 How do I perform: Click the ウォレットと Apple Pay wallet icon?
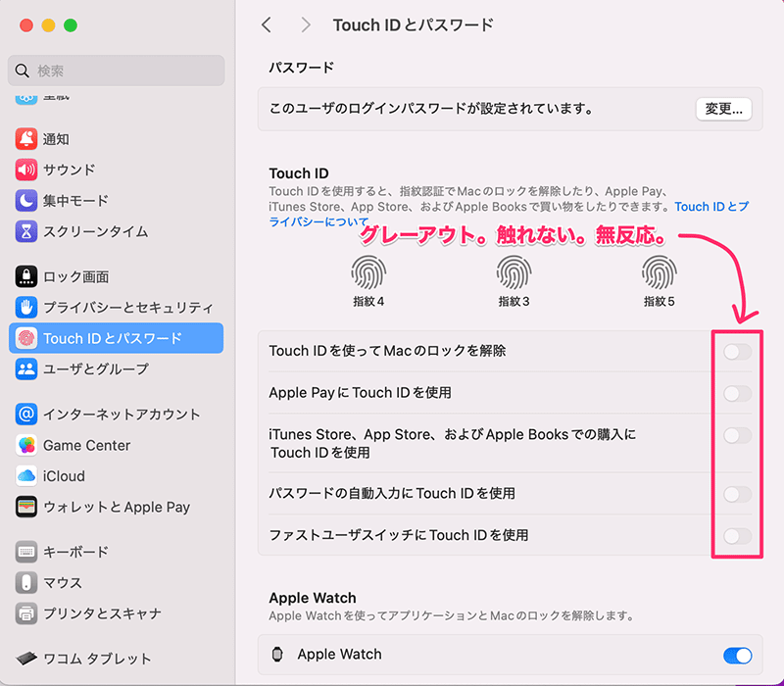pyautogui.click(x=26, y=507)
